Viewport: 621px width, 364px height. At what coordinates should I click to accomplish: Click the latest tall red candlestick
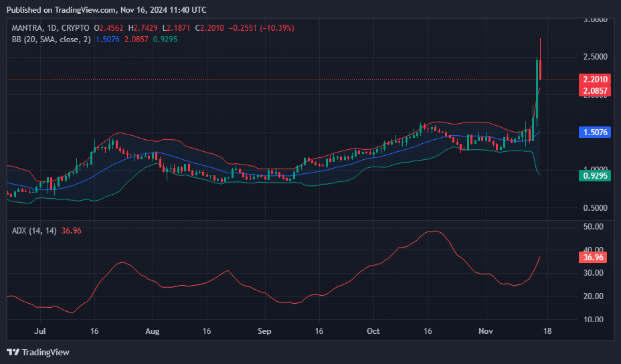(540, 70)
